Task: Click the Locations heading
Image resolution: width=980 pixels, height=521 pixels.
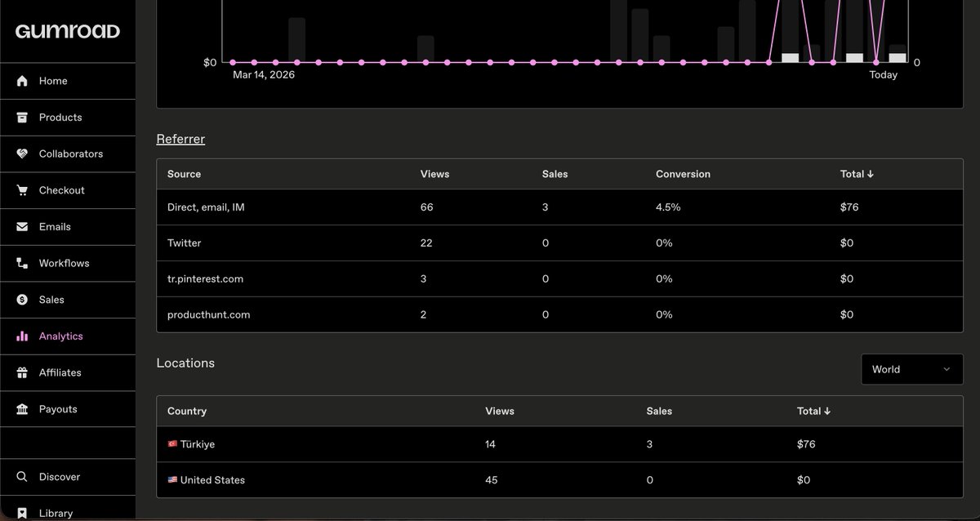Action: [185, 363]
